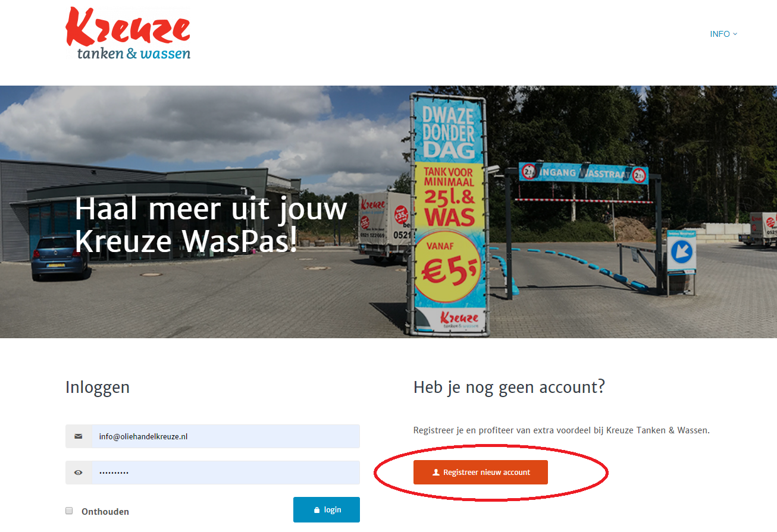
Task: Toggle password visibility with the eye icon
Action: [79, 473]
